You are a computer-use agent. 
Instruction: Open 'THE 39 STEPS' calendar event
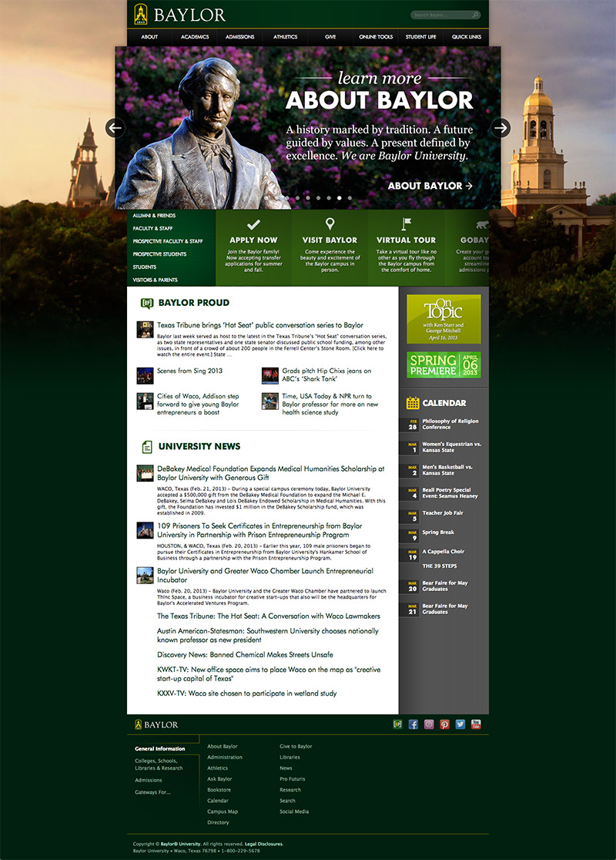point(439,566)
